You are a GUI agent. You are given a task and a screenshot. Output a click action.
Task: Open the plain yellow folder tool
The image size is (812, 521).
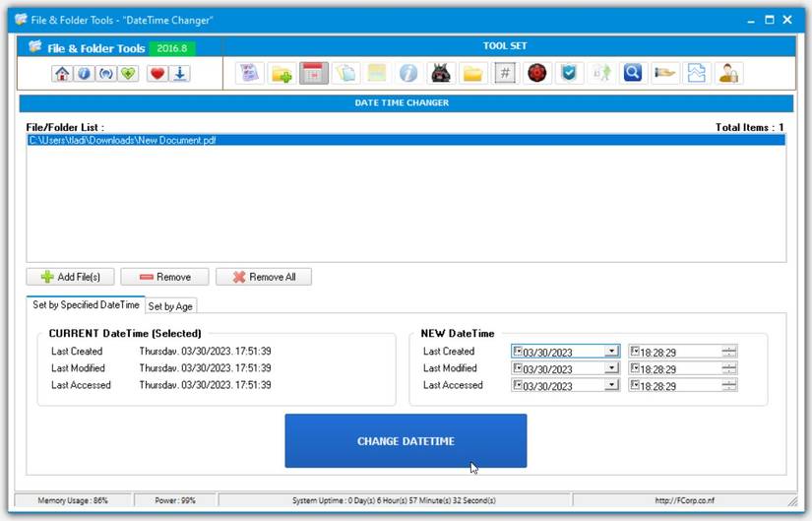tap(472, 73)
